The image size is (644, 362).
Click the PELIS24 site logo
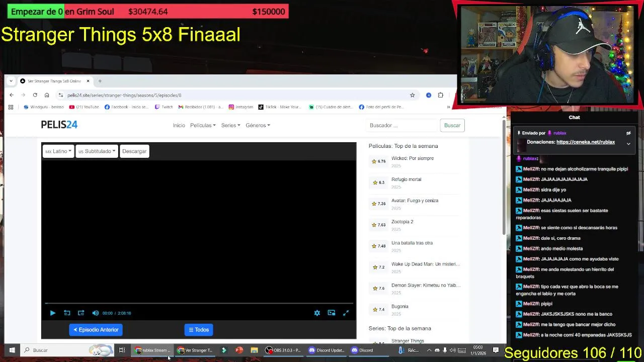click(x=59, y=125)
